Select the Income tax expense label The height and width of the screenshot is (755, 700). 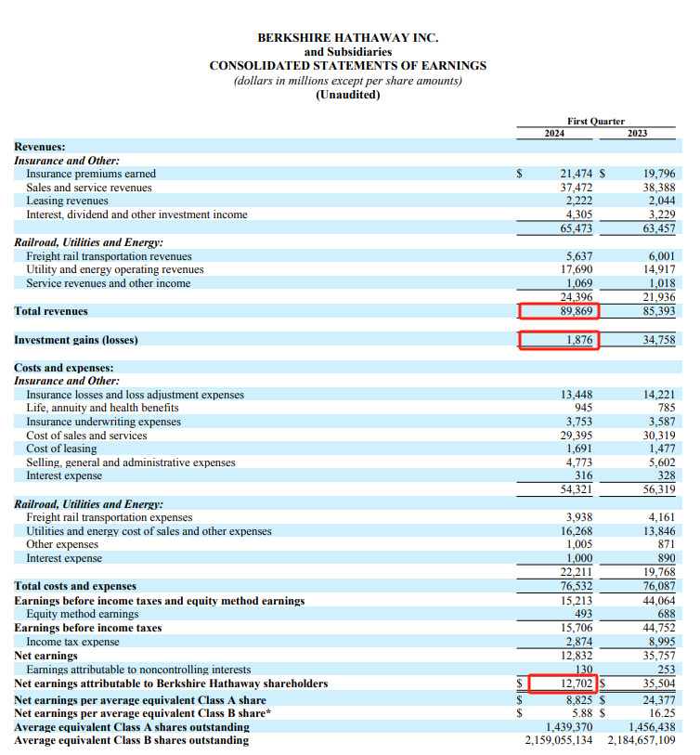point(72,642)
